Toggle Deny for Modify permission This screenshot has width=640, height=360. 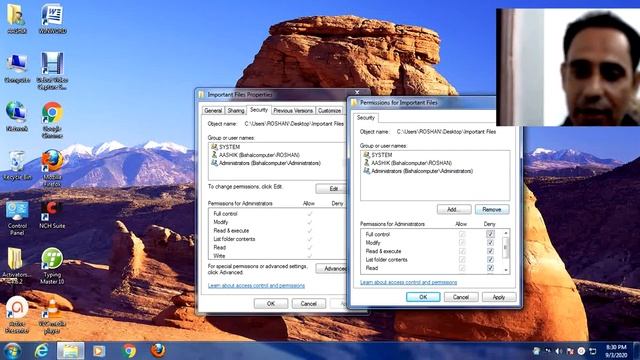490,243
